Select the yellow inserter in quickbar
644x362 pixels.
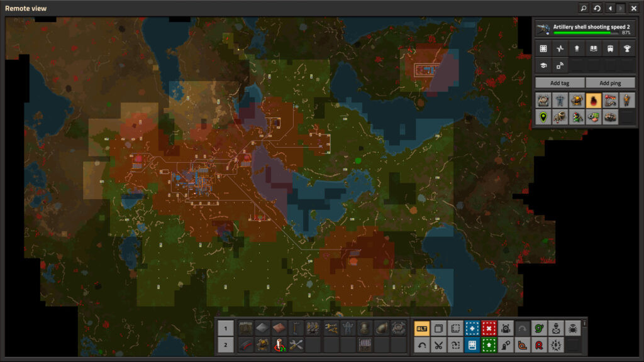(330, 328)
